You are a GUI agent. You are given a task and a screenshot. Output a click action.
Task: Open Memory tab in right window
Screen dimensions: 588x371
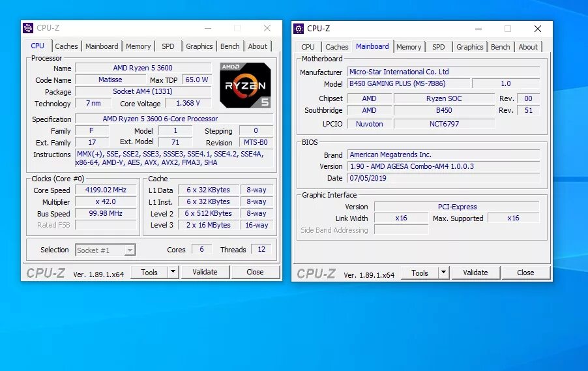(x=409, y=47)
